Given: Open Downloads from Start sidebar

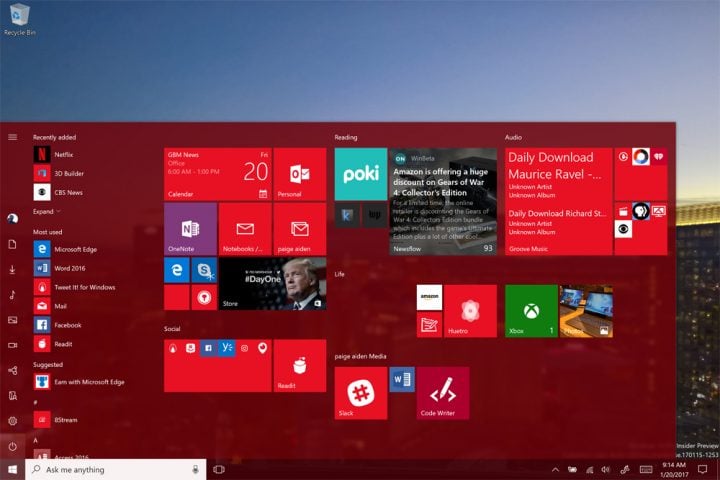Looking at the screenshot, I should point(12,270).
